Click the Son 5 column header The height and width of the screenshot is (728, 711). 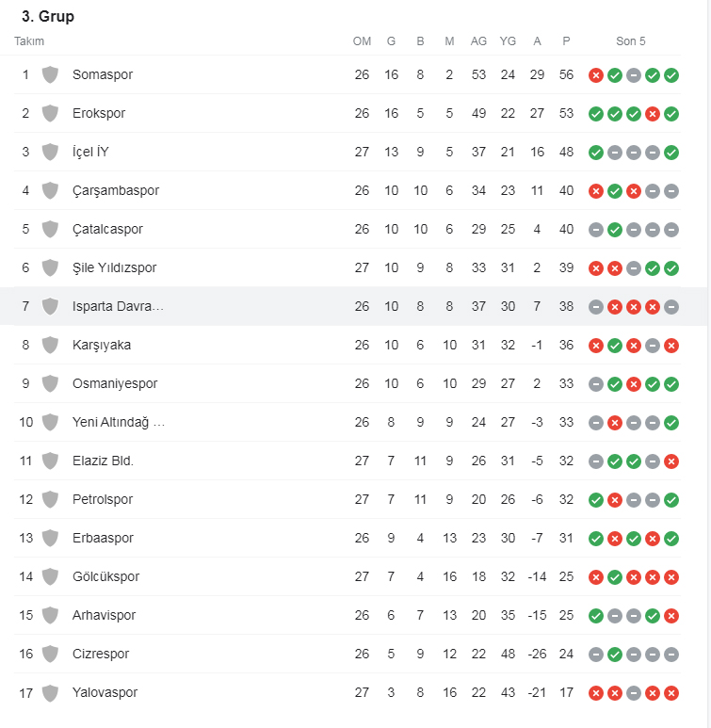point(631,41)
